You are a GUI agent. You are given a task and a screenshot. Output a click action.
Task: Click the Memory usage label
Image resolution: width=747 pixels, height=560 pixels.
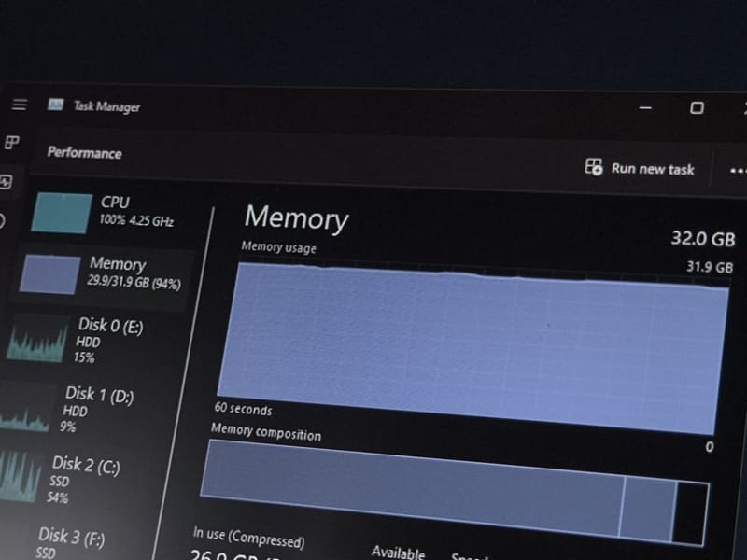coord(278,247)
